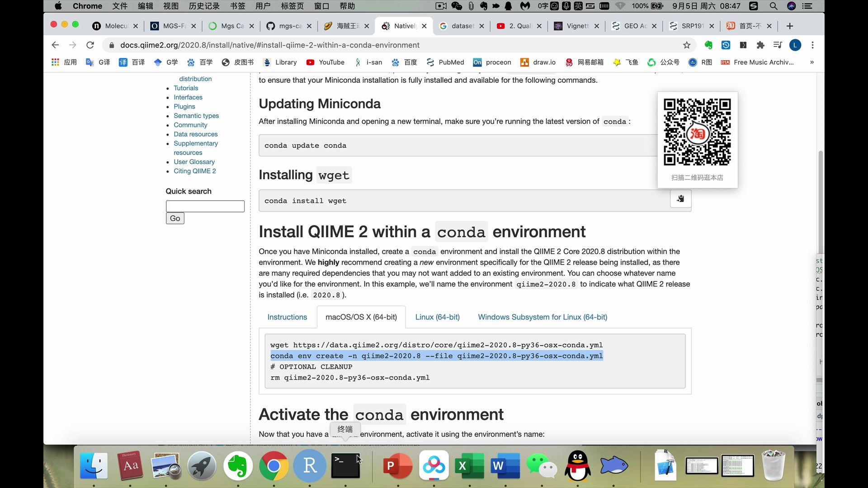This screenshot has height=488, width=868.
Task: Open Community sidebar link
Action: click(190, 125)
